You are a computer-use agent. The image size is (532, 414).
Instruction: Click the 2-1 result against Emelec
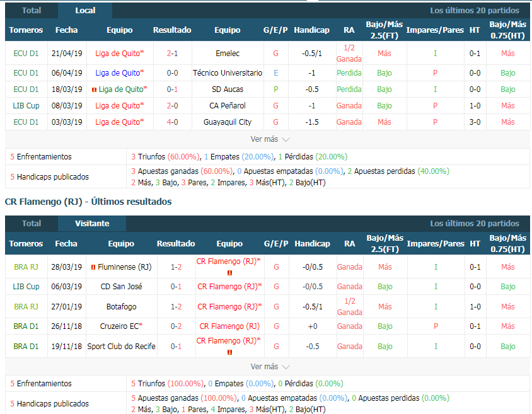click(172, 53)
